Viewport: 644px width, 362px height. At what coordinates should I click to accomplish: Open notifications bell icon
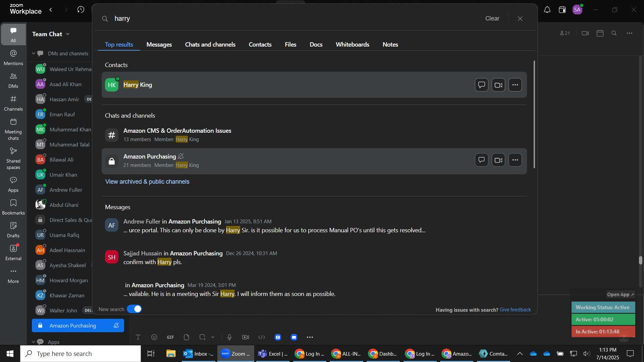(547, 10)
